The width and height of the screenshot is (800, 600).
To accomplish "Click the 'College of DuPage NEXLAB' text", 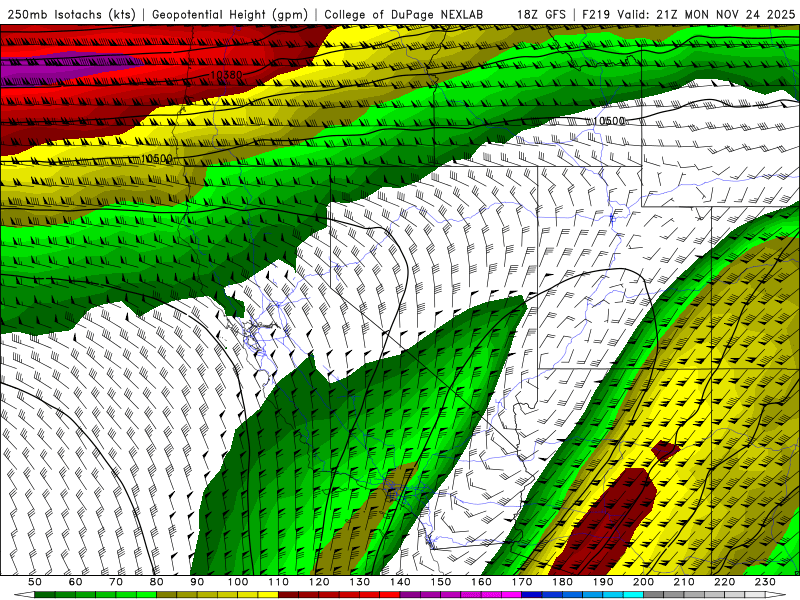I will point(403,14).
